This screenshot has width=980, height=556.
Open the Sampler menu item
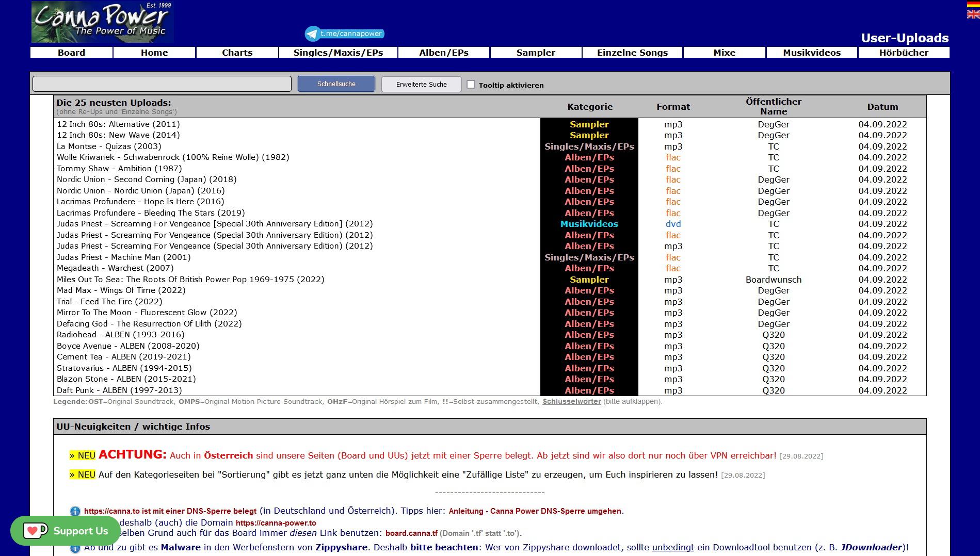[x=536, y=53]
